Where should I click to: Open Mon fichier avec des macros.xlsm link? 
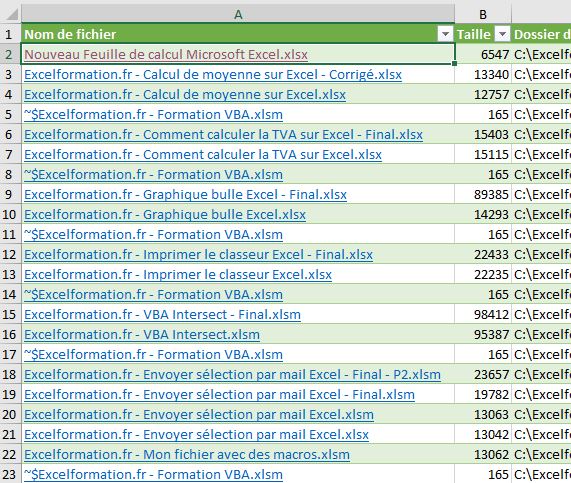point(187,455)
